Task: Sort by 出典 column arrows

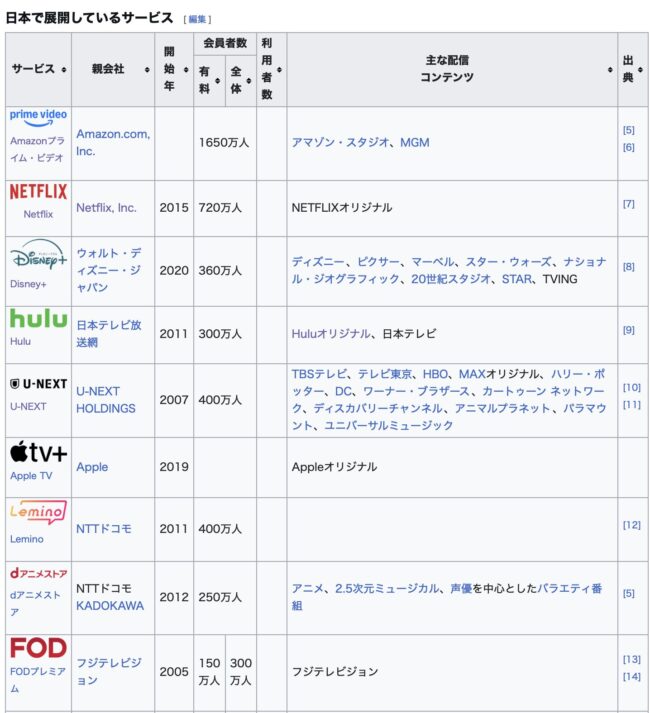Action: (640, 70)
